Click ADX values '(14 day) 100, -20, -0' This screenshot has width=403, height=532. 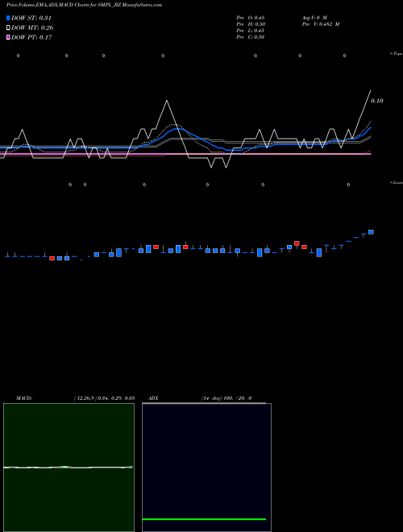click(226, 398)
